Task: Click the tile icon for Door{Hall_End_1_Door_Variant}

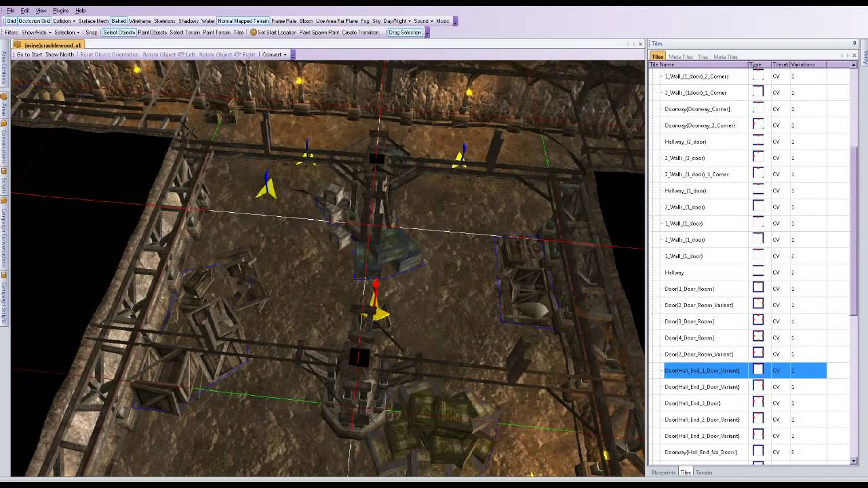Action: (758, 370)
